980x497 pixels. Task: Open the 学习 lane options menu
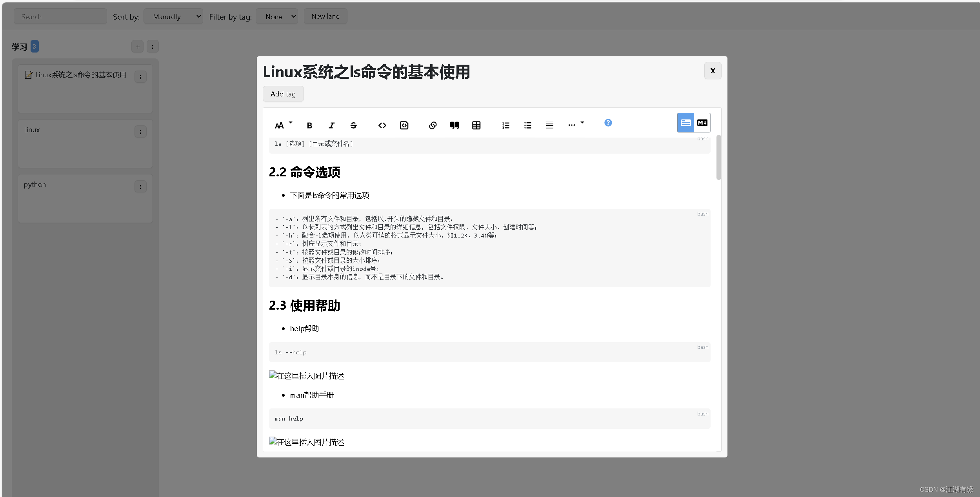tap(153, 46)
